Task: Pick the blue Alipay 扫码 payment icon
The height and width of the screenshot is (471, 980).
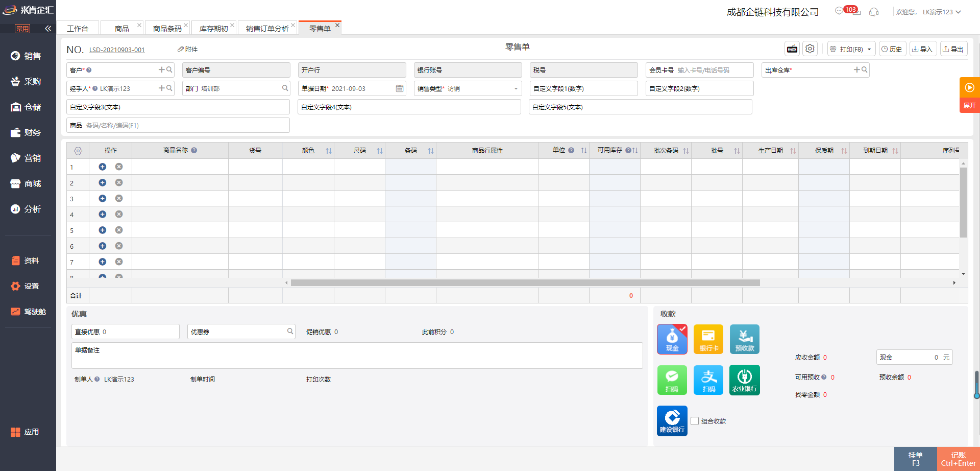Action: click(708, 380)
